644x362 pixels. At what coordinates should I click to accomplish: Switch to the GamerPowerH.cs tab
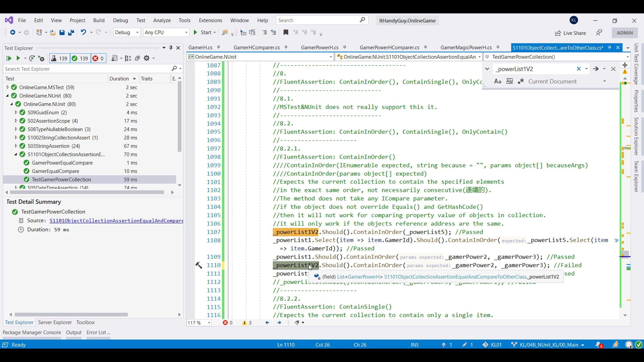coord(319,48)
